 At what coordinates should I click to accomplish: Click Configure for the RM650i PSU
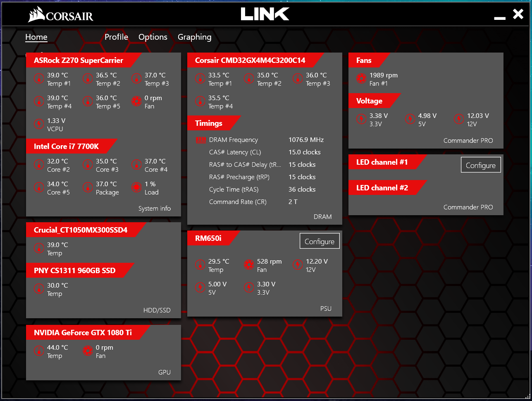[x=320, y=241]
